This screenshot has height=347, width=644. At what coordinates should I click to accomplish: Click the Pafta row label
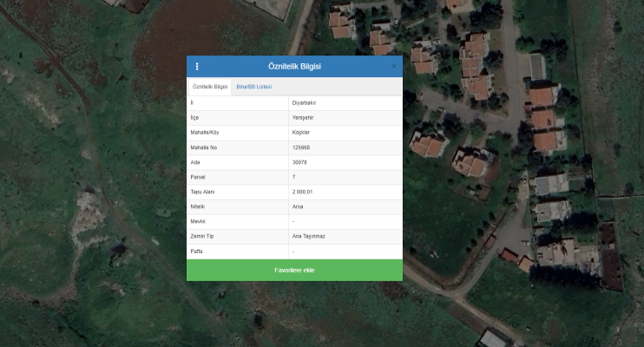[x=195, y=251]
